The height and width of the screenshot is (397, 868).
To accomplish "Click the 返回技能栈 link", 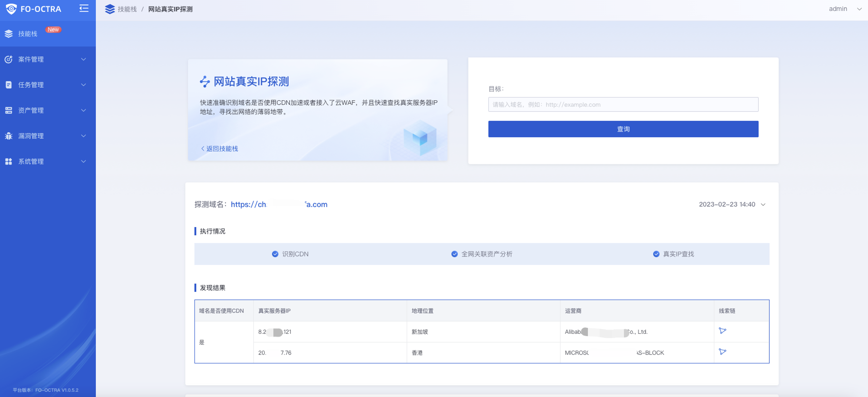I will [x=220, y=149].
